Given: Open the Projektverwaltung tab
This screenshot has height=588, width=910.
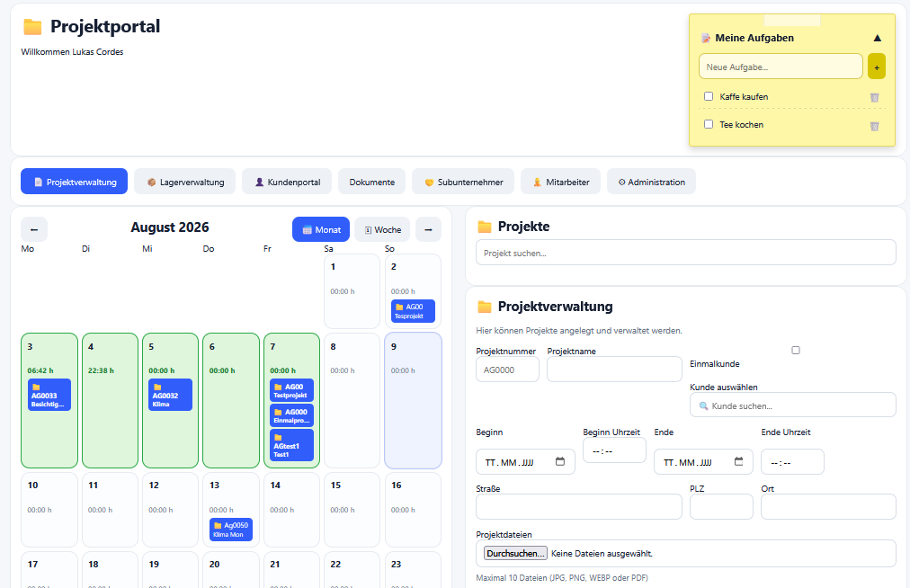Looking at the screenshot, I should [x=75, y=182].
